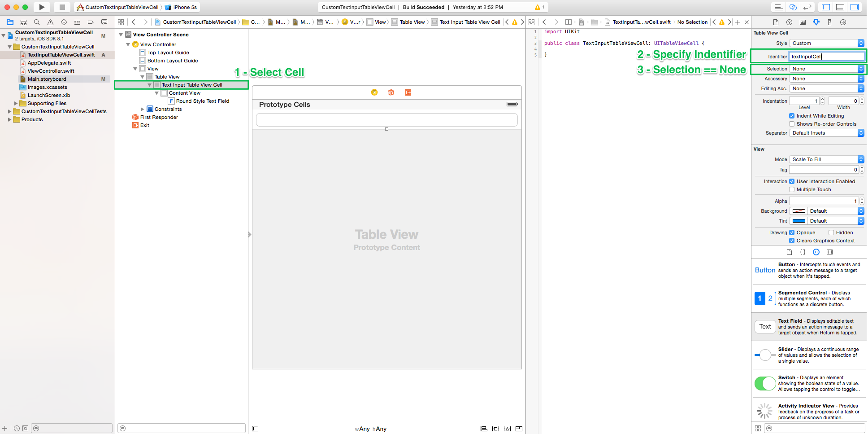Open the Identity inspector tab icon
Screen dimensions: 868x434
click(803, 22)
